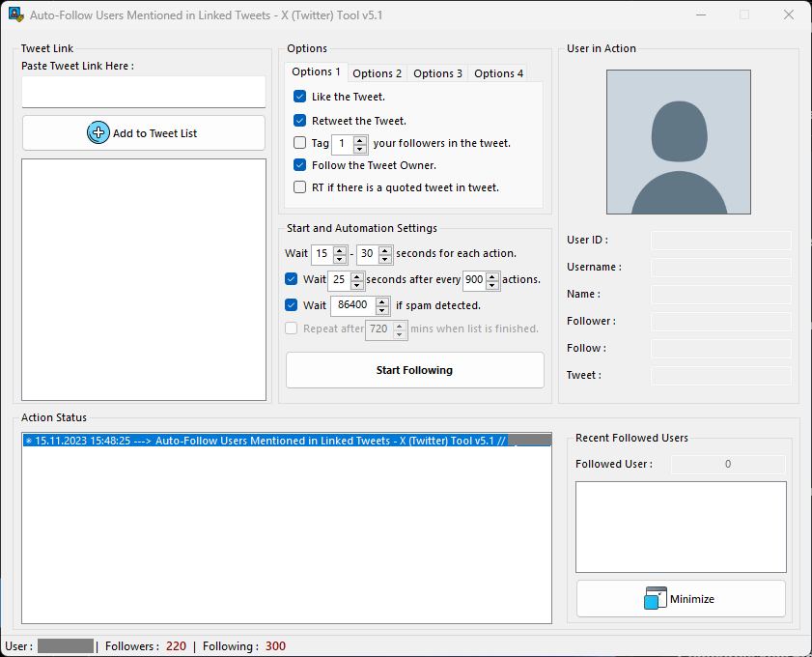The image size is (812, 657).
Task: Click the disabled Repeat after checkbox
Action: 291,328
